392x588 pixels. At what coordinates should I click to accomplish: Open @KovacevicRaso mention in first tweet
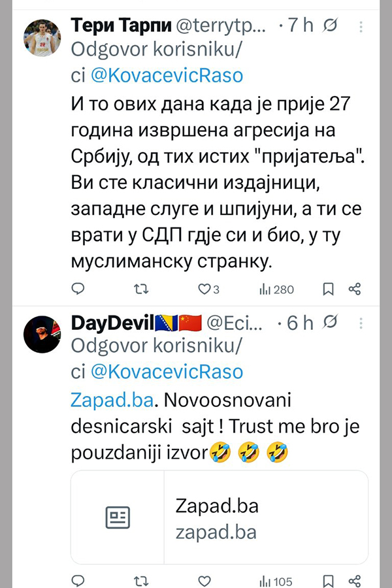[165, 76]
